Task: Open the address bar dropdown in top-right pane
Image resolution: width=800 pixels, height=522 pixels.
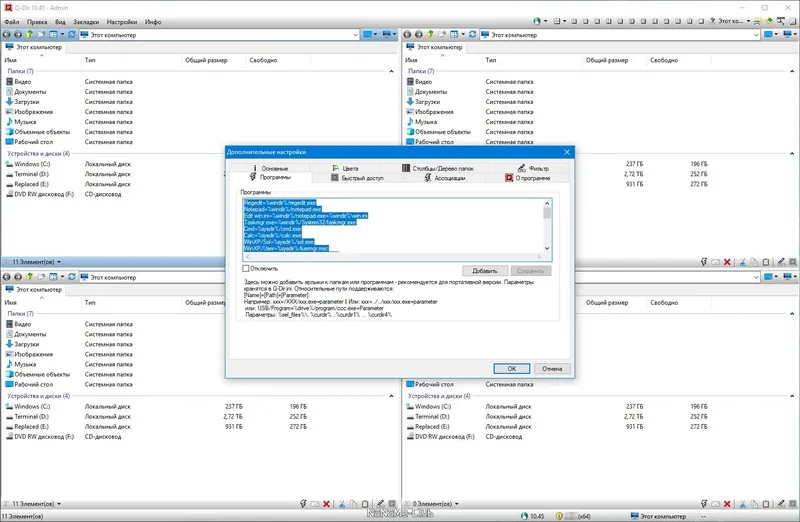Action: (756, 35)
